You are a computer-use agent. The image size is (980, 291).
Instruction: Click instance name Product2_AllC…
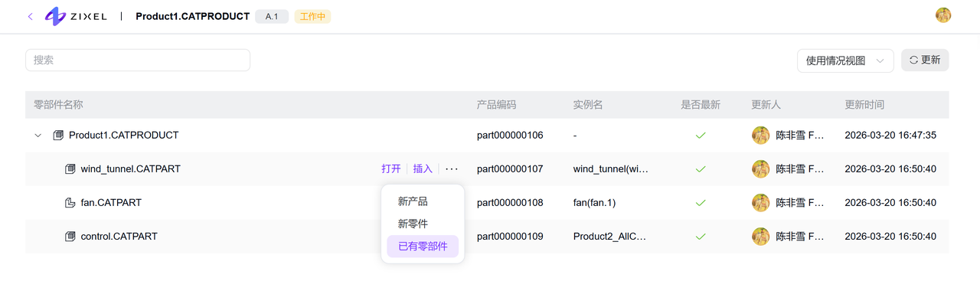(x=610, y=237)
